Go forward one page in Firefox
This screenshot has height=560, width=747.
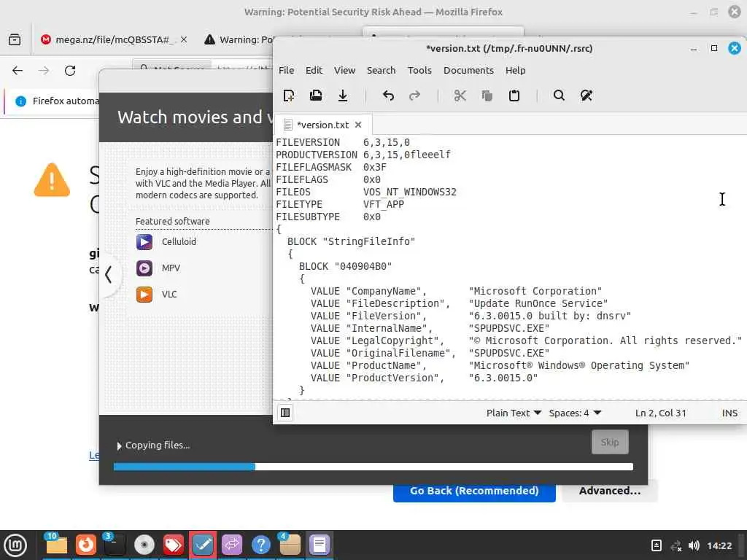(44, 71)
